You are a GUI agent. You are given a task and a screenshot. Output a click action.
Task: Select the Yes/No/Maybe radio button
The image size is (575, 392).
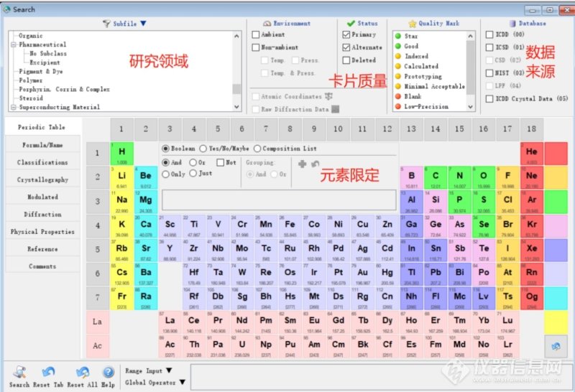203,149
